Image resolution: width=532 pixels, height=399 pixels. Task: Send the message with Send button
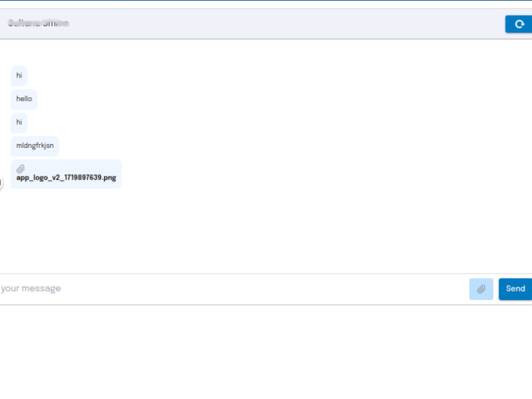click(516, 289)
